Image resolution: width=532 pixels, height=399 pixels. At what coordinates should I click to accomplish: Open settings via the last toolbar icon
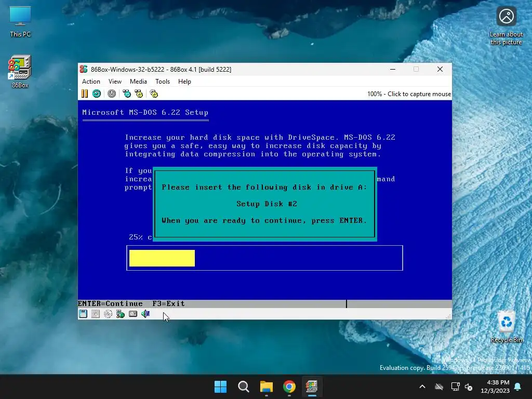[154, 94]
